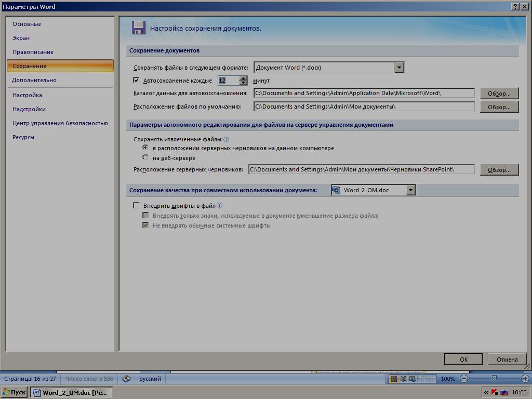Viewport: 532px width, 399px height.
Task: Open 'Центр управления безопасностью' category
Action: [60, 123]
